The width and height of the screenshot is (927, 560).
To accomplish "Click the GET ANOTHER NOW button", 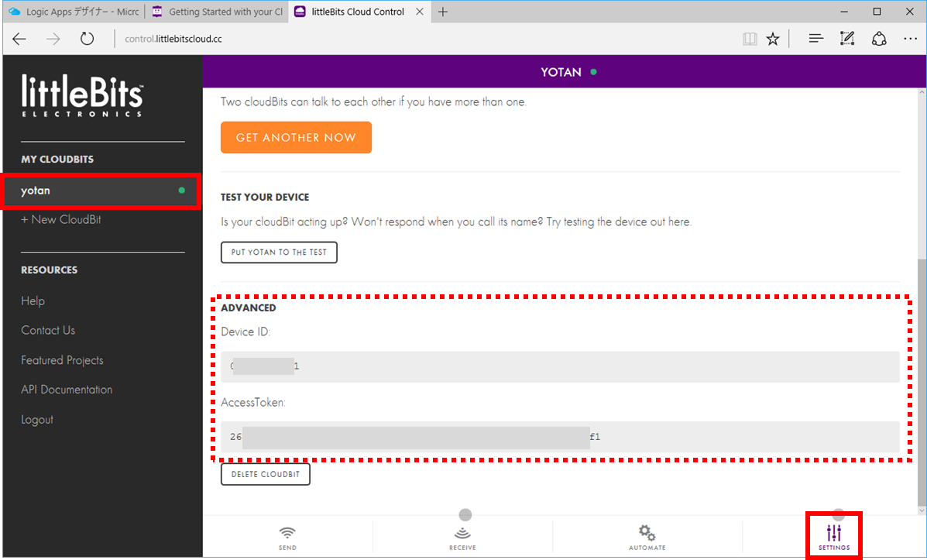I will point(296,137).
